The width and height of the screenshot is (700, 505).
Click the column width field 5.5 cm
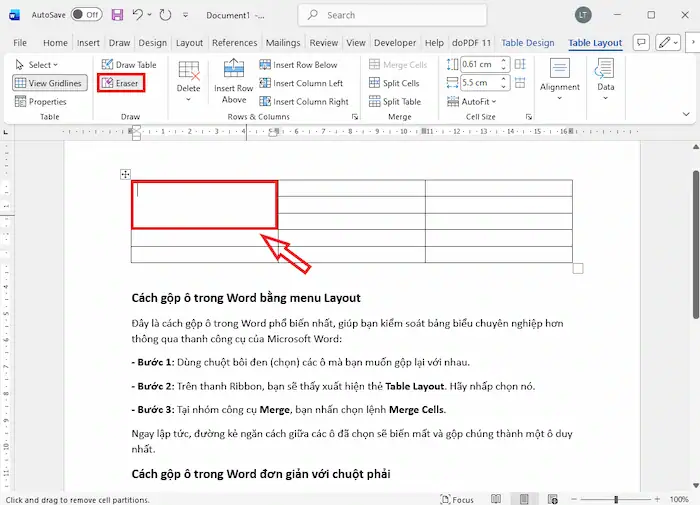coord(479,83)
